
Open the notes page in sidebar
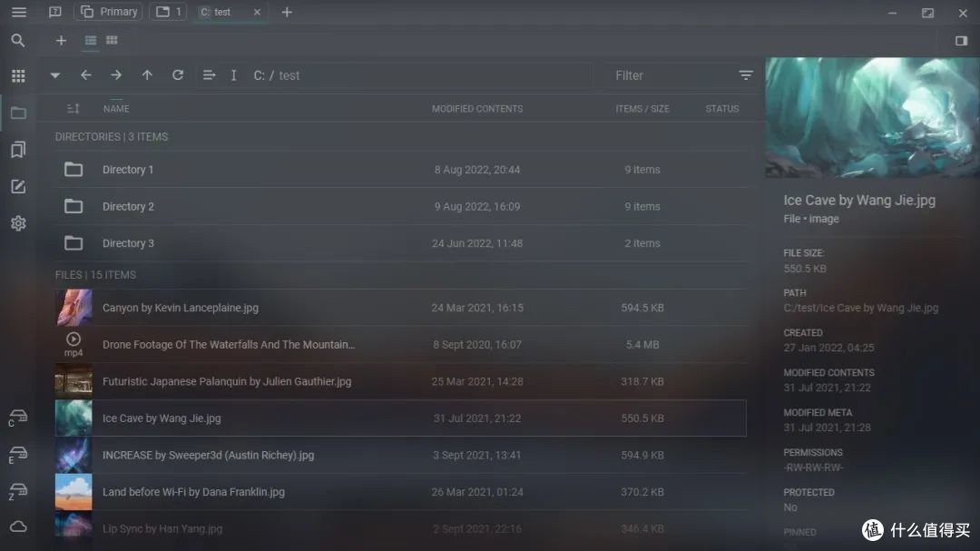pyautogui.click(x=18, y=186)
